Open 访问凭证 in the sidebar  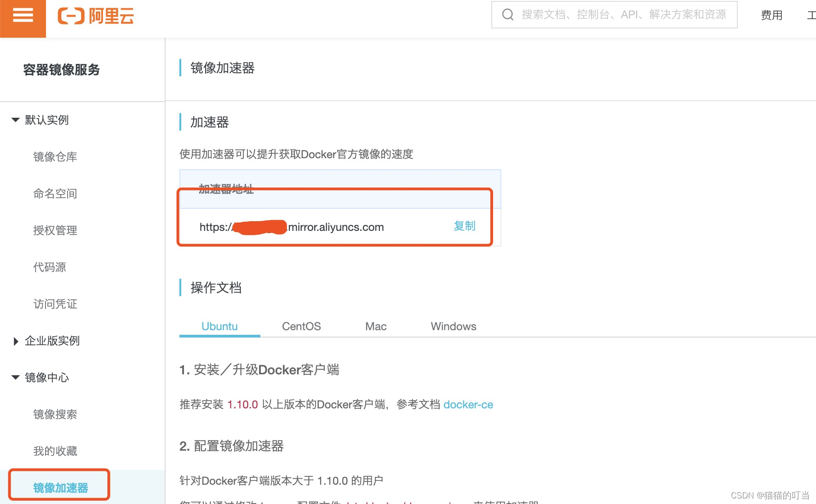click(x=55, y=304)
